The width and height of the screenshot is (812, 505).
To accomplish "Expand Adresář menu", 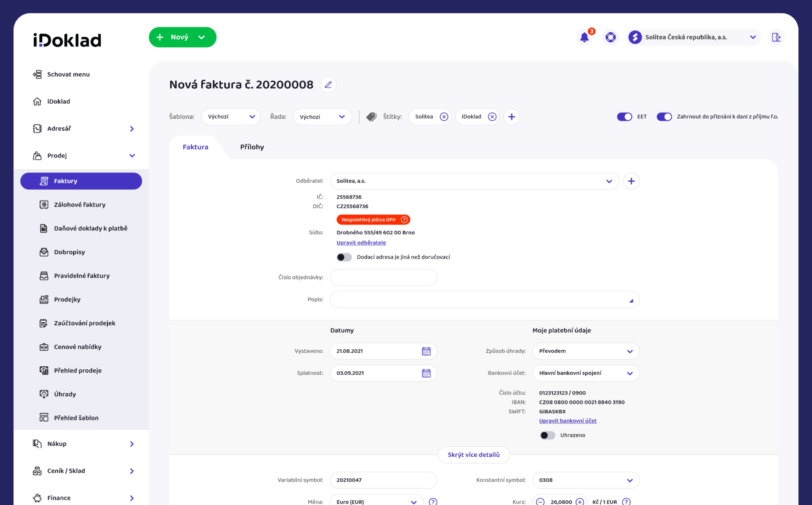I will pos(132,129).
